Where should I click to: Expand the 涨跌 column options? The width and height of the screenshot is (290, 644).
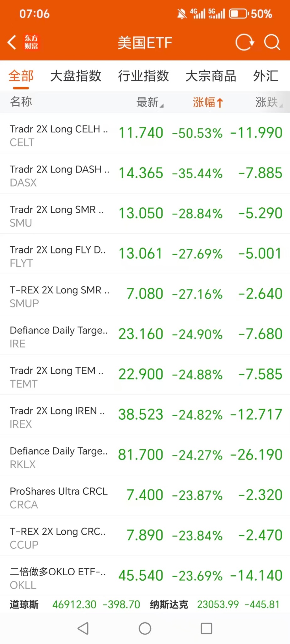[x=268, y=102]
